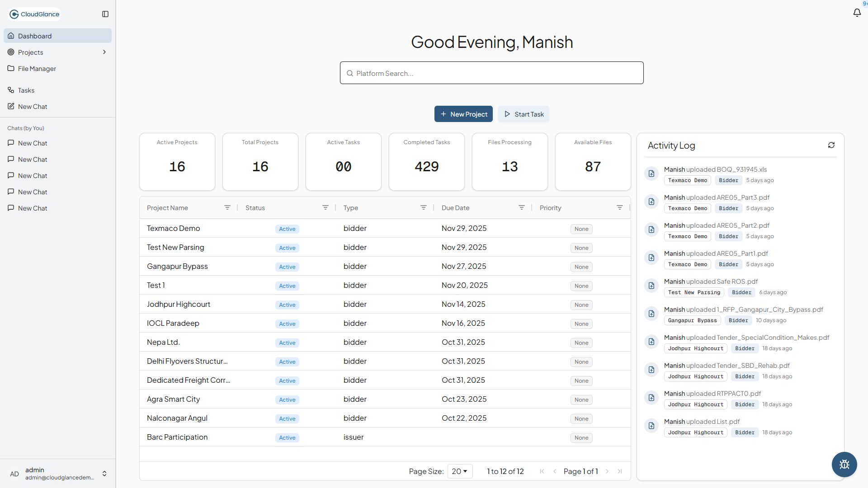Viewport: 868px width, 488px height.
Task: Open the Priority column filter icon
Action: coord(619,207)
